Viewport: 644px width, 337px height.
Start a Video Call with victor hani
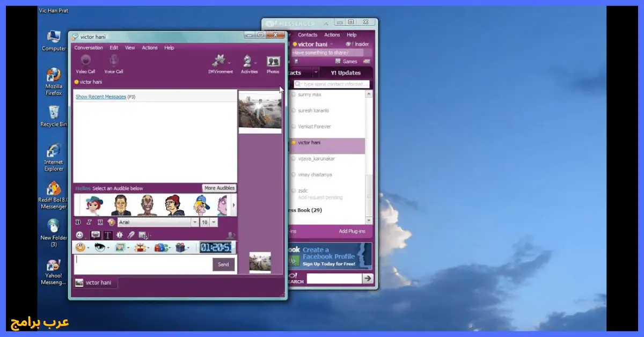coord(85,63)
